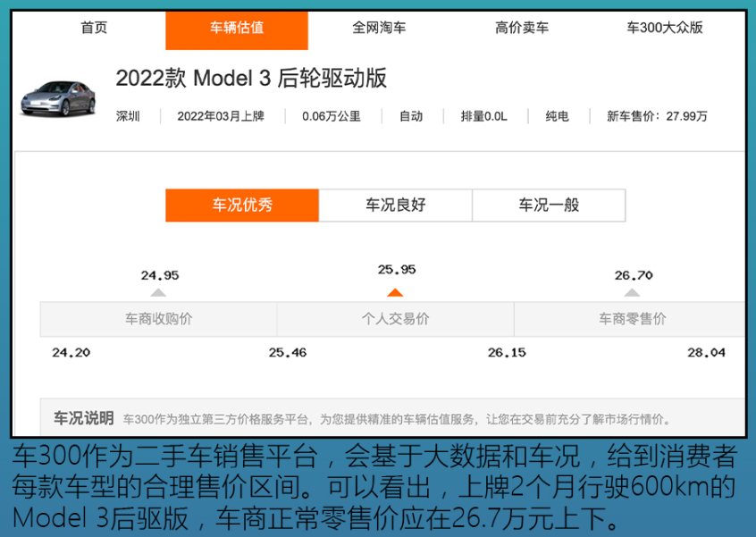Click the 新车售价：27.99万 text
The width and height of the screenshot is (756, 537).
(657, 116)
